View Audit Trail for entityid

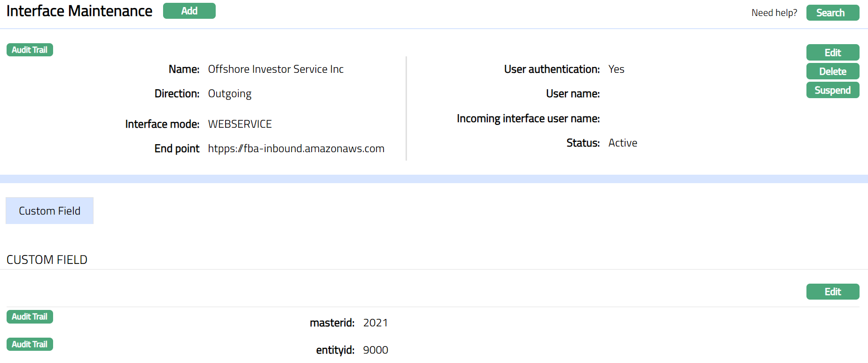30,344
